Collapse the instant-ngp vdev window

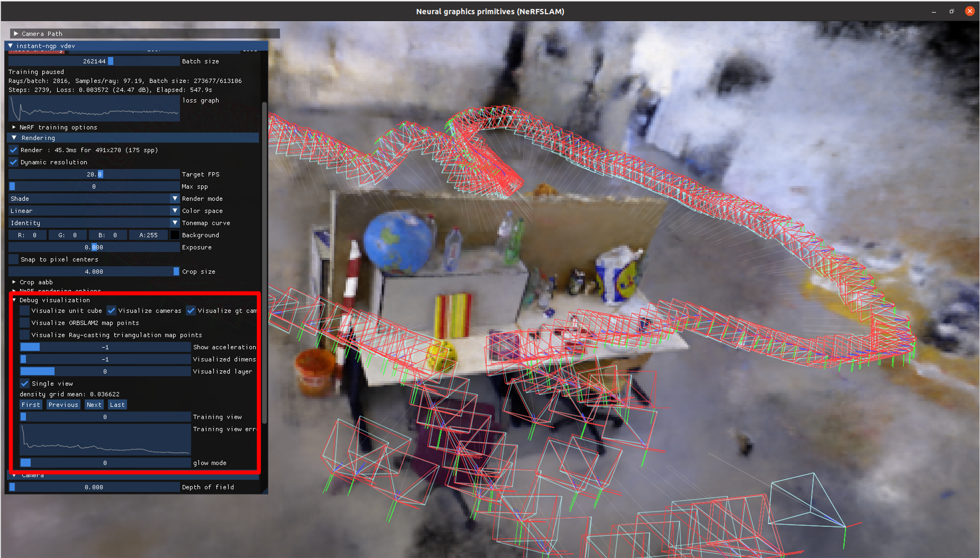tap(10, 46)
